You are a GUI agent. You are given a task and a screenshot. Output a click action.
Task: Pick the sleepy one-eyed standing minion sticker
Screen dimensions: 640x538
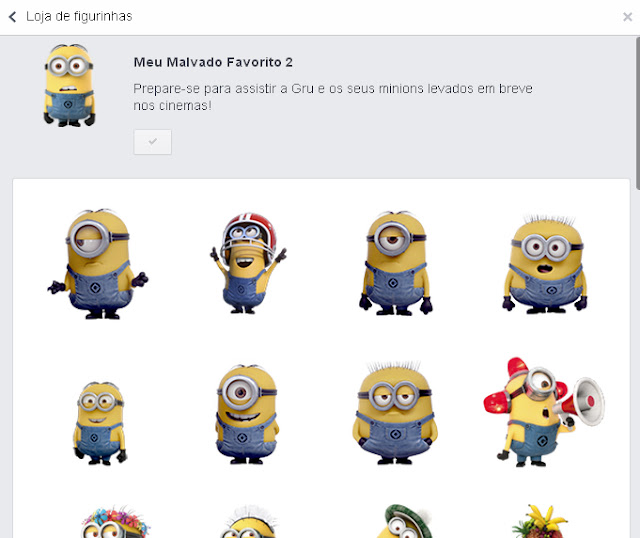395,263
